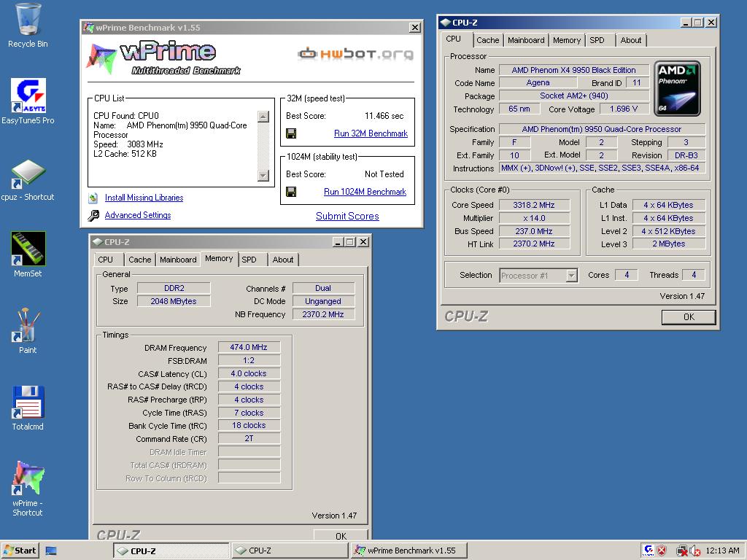Screen dimensions: 747x560
Task: Click the Level 3 cache 2 MBytes value
Action: (x=668, y=244)
